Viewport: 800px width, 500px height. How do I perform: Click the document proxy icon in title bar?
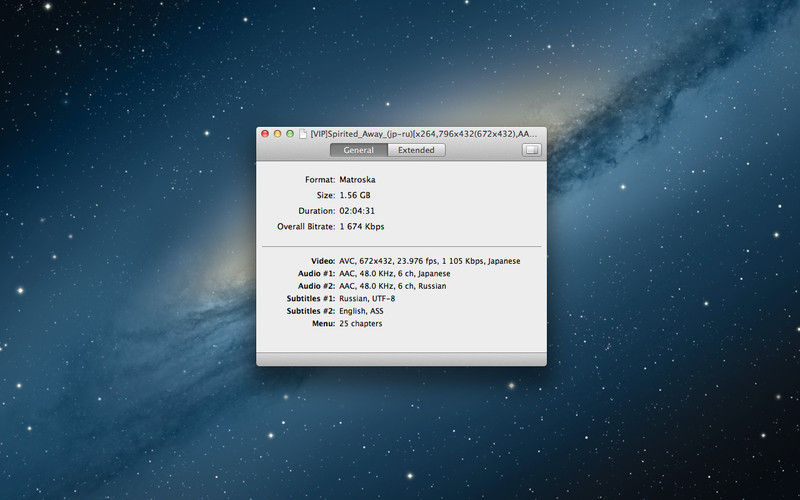(305, 133)
